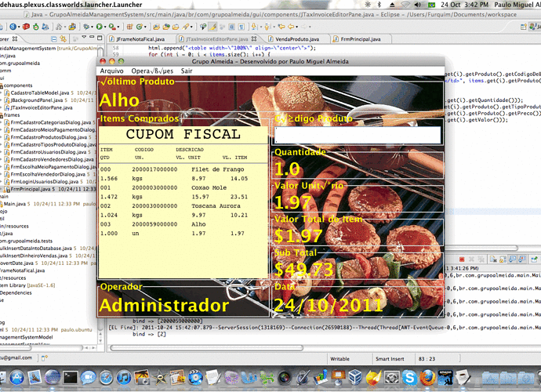Image resolution: width=541 pixels, height=392 pixels.
Task: Select FrmCadastroCategoriasDialog.java in the tree
Action: pos(51,122)
